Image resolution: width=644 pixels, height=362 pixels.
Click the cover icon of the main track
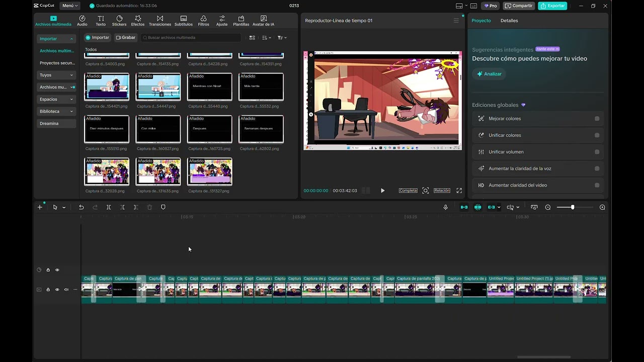(x=39, y=290)
